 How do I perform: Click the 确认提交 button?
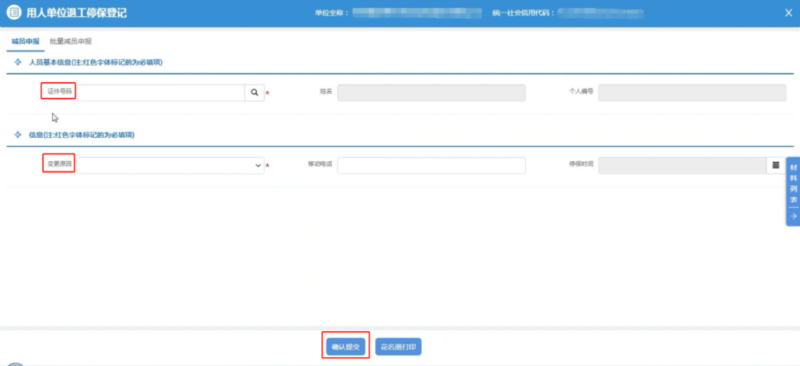click(x=346, y=347)
